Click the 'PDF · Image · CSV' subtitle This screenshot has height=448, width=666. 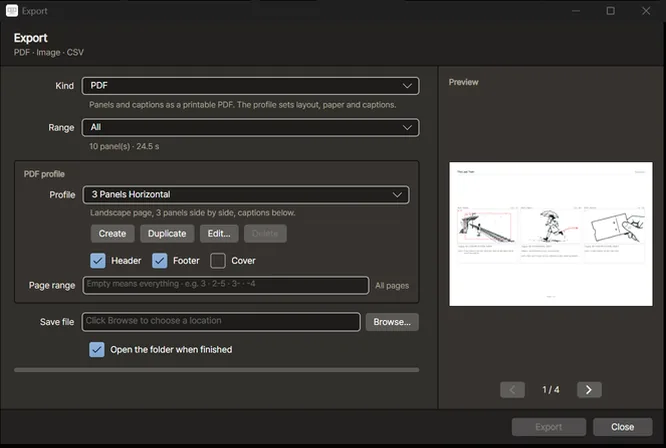(49, 52)
